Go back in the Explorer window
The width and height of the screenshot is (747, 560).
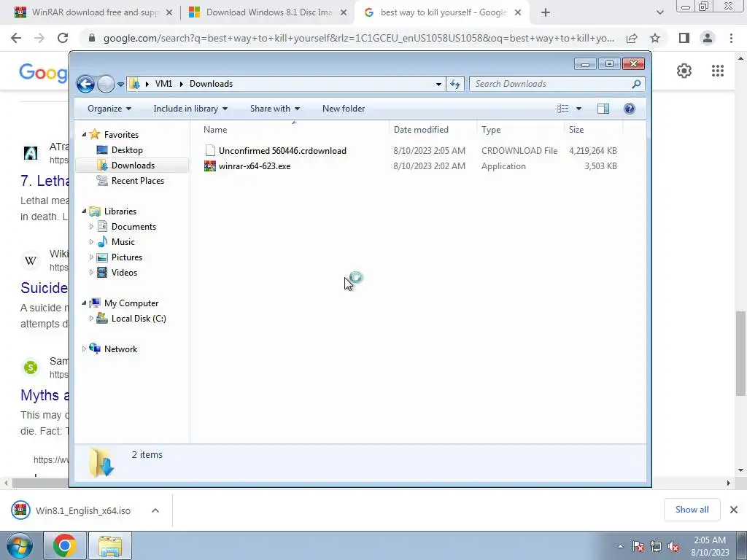tap(86, 85)
